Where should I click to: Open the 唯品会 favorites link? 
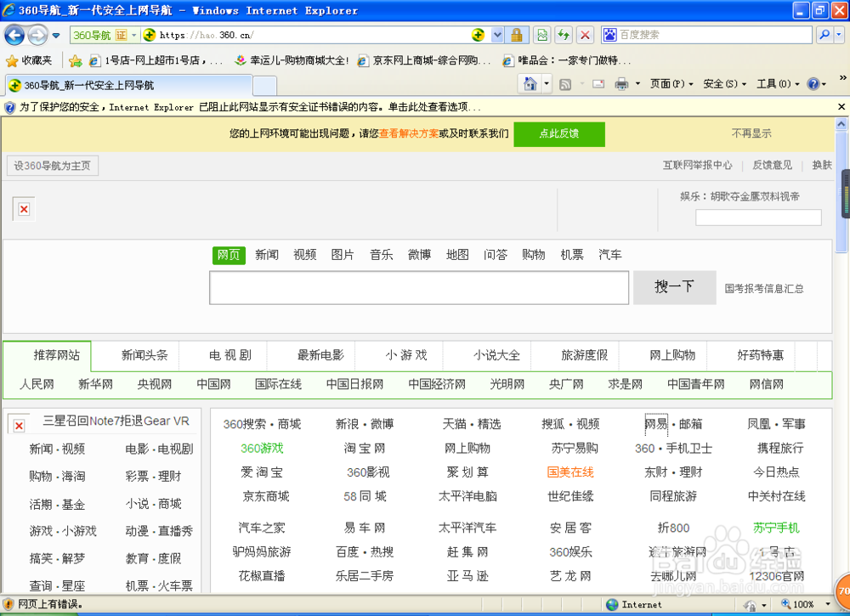567,60
